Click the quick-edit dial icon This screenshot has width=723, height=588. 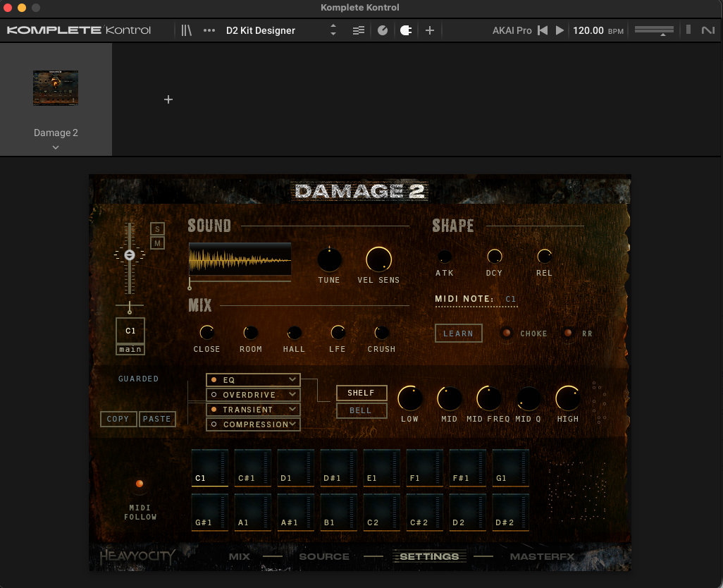click(383, 30)
